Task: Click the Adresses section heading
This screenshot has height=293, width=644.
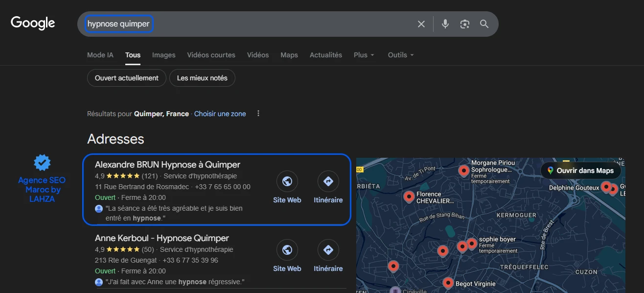Action: 115,139
